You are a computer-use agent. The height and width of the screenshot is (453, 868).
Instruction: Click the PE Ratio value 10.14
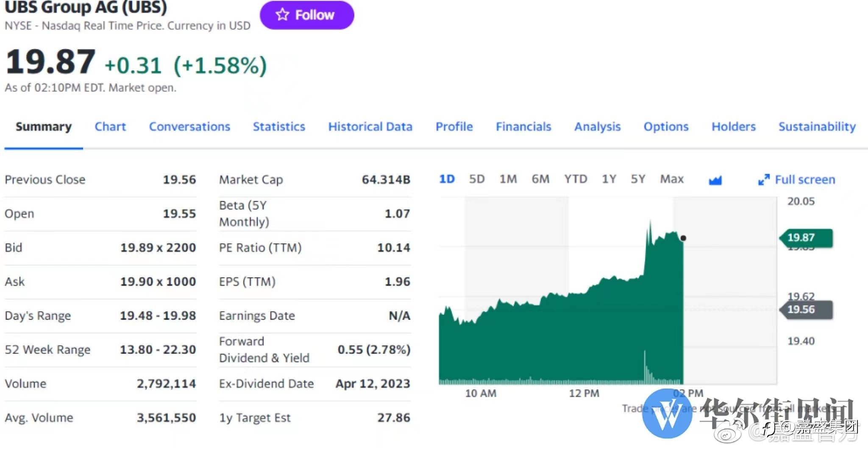pyautogui.click(x=394, y=248)
